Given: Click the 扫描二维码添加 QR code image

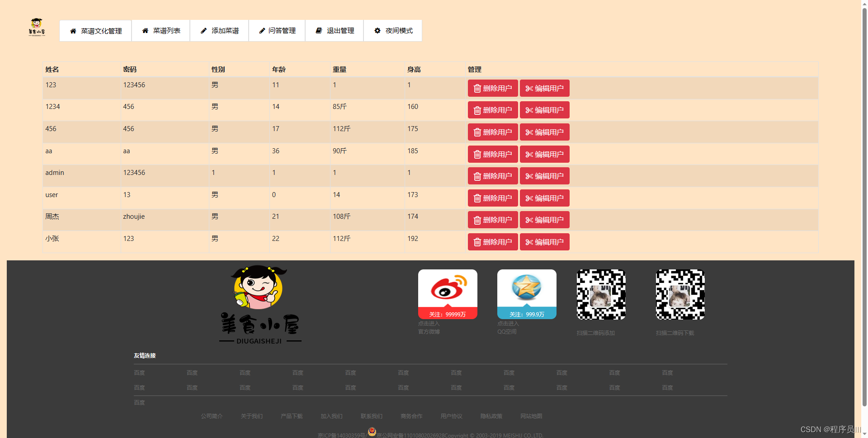Looking at the screenshot, I should [601, 294].
